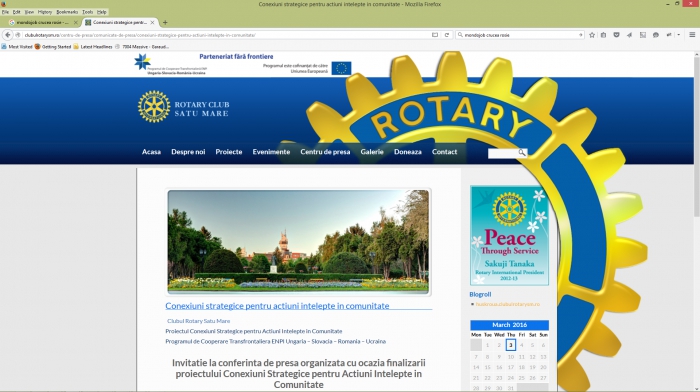Screen dimensions: 700x392
Task: Go to Acasa page
Action: (151, 152)
